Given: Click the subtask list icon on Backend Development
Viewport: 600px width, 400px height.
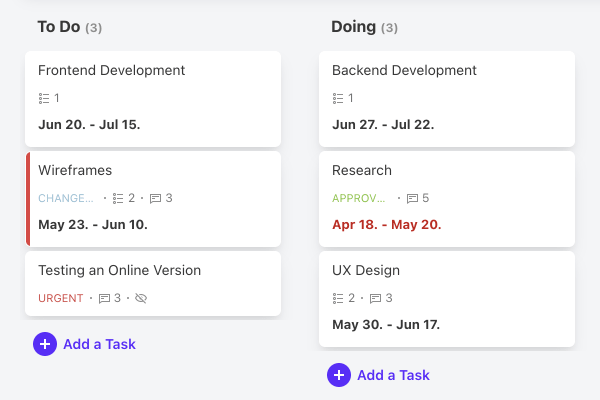Looking at the screenshot, I should point(338,98).
